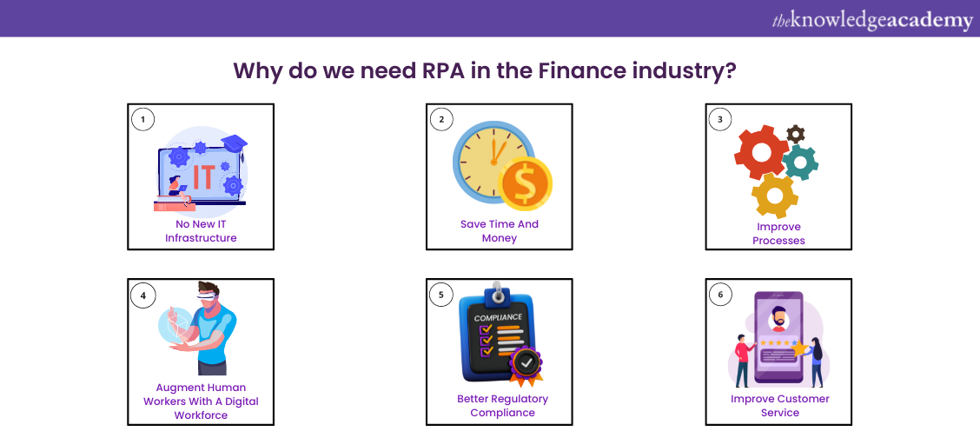Click the 'Save Time And Money' label
This screenshot has height=438, width=980.
click(x=500, y=231)
